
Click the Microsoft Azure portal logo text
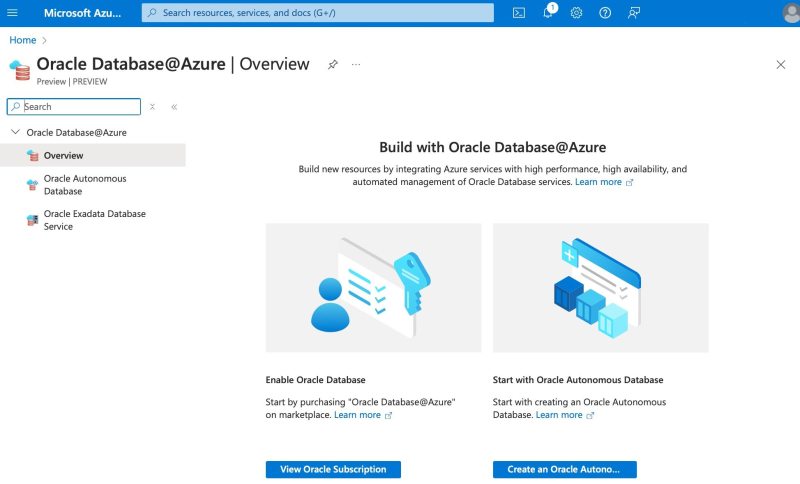(82, 13)
